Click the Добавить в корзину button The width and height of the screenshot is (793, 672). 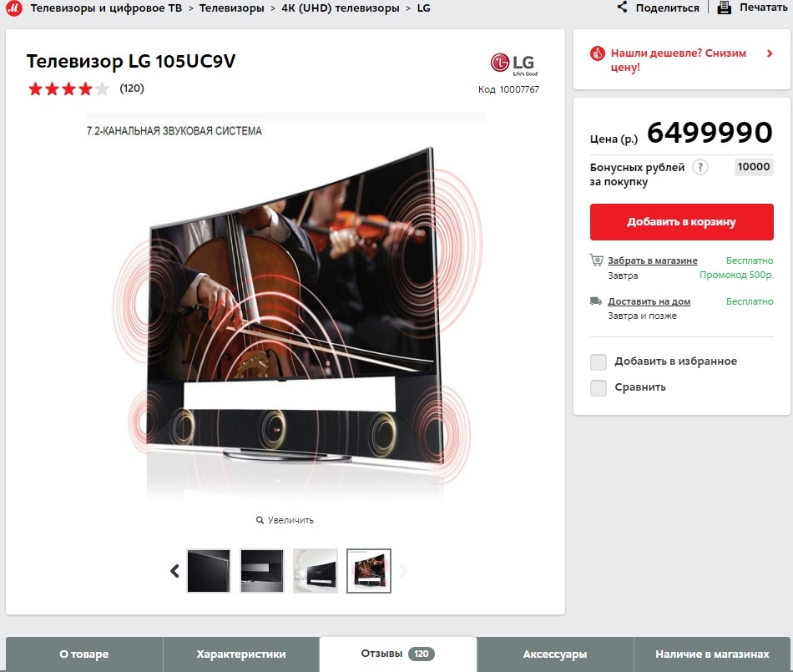[x=682, y=222]
